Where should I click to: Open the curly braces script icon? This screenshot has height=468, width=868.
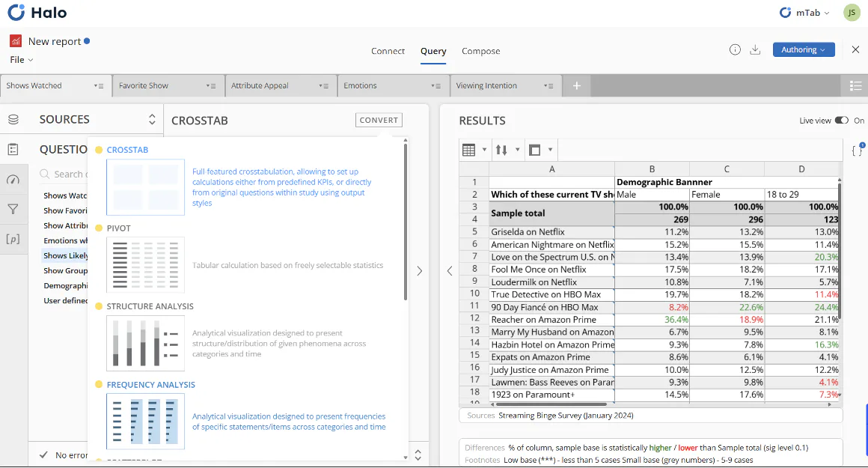pos(857,150)
